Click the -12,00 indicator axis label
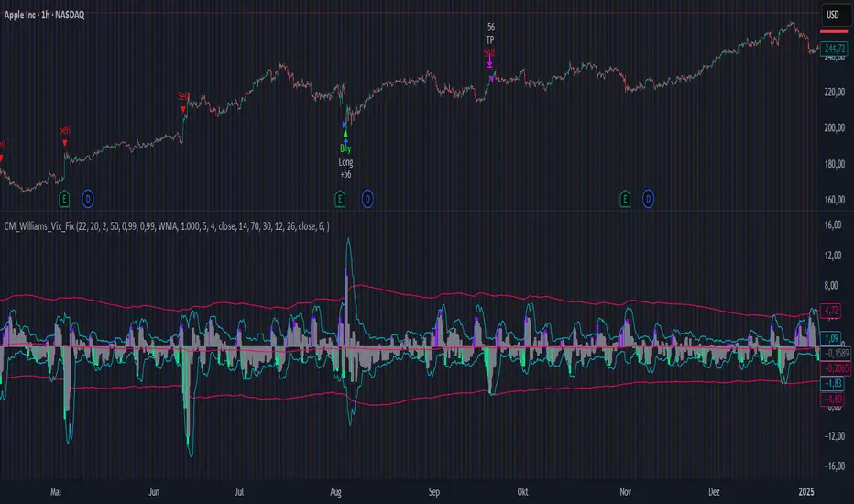Image resolution: width=854 pixels, height=504 pixels. point(833,436)
